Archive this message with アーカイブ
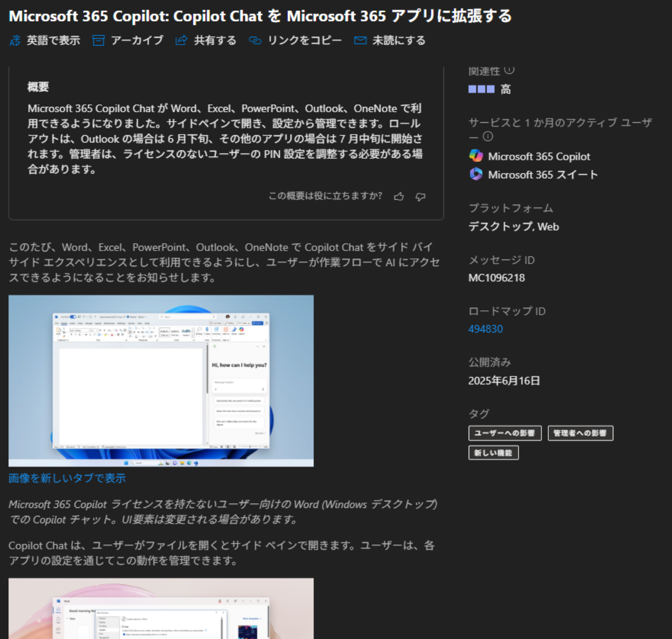 click(x=127, y=41)
